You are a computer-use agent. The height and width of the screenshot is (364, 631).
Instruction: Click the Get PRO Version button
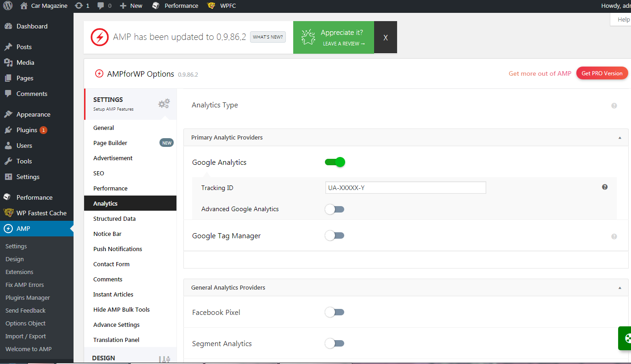click(x=602, y=73)
